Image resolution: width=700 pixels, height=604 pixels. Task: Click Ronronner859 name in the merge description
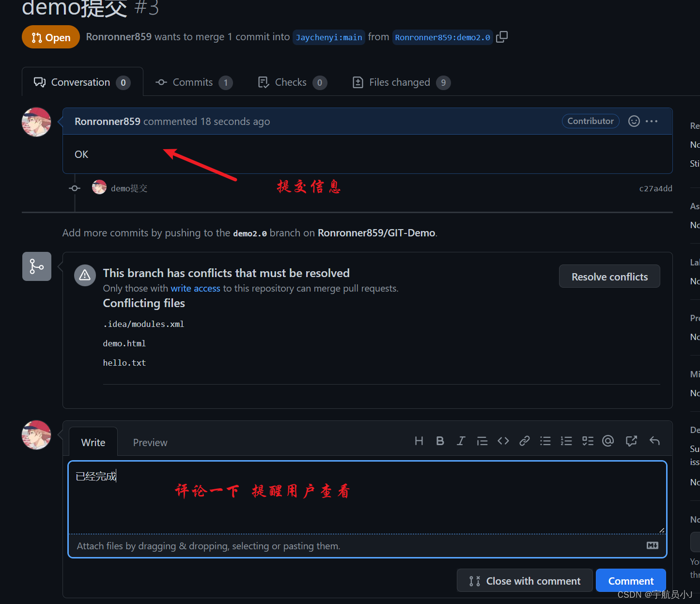(x=119, y=37)
